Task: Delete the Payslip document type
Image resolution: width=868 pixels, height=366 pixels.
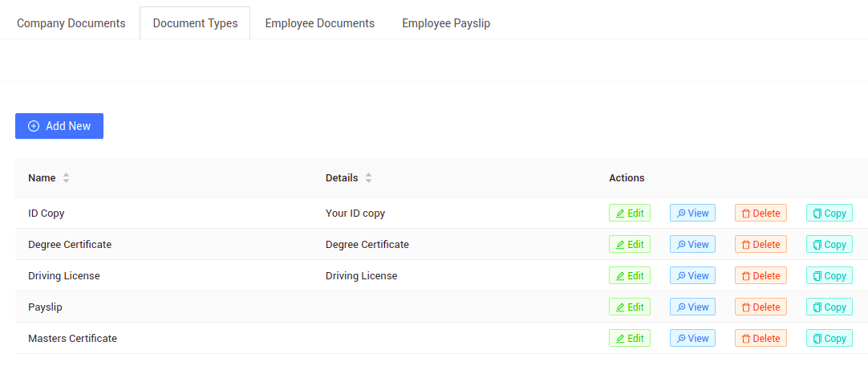Action: point(761,307)
